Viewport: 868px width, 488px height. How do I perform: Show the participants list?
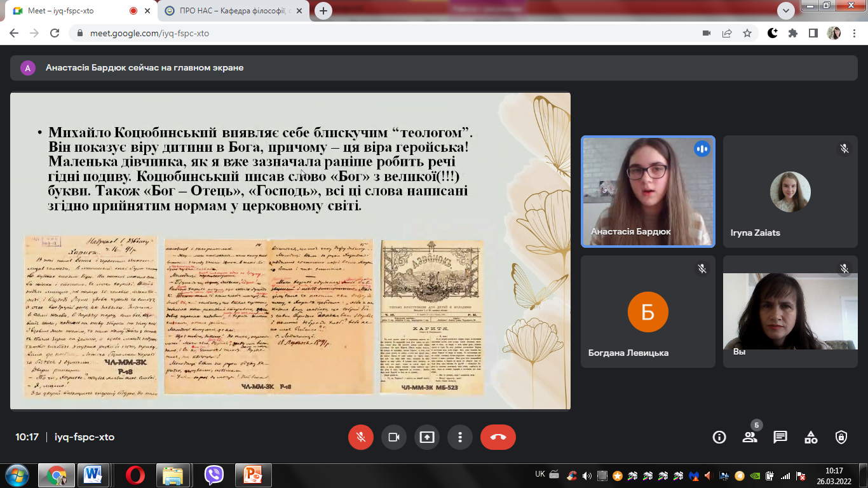click(750, 437)
